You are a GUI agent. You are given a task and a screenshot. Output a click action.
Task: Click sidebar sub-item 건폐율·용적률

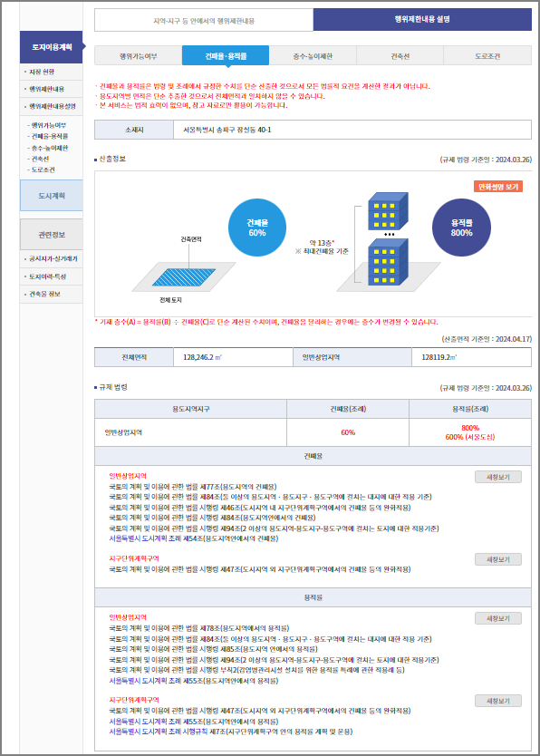coord(48,137)
